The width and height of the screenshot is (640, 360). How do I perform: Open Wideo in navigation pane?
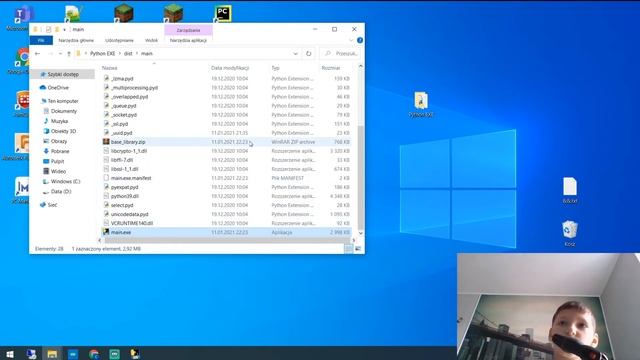point(58,171)
